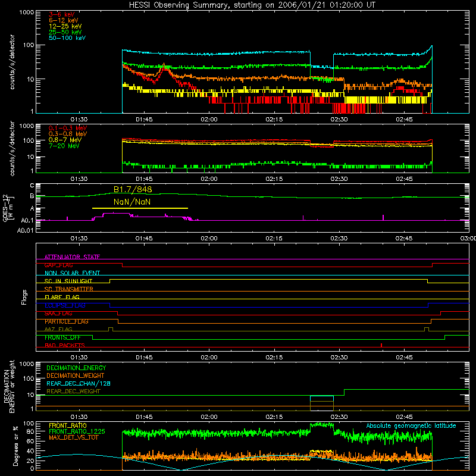476x476 pixels.
Task: Click the Absolute geomagnetic latitude label
Action: (411, 426)
